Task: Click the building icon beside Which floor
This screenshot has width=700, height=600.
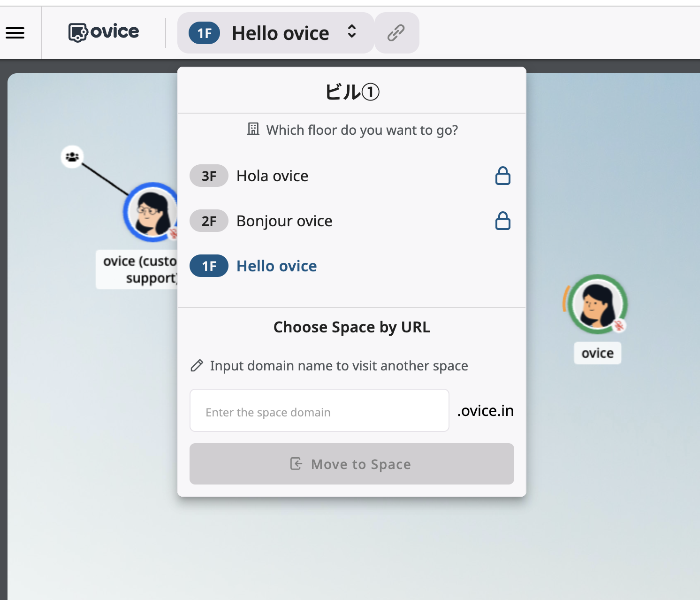Action: pos(253,129)
